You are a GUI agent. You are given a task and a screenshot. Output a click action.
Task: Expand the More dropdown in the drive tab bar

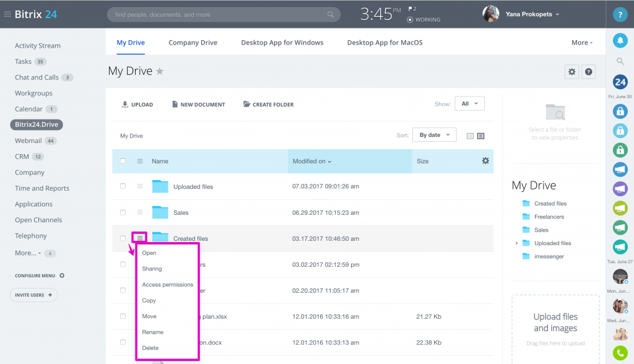click(582, 43)
